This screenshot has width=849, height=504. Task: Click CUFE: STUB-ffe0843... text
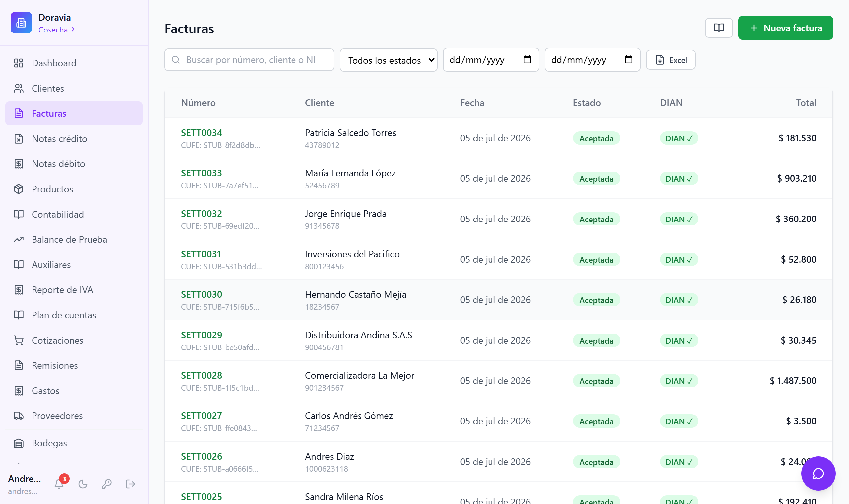click(x=219, y=428)
